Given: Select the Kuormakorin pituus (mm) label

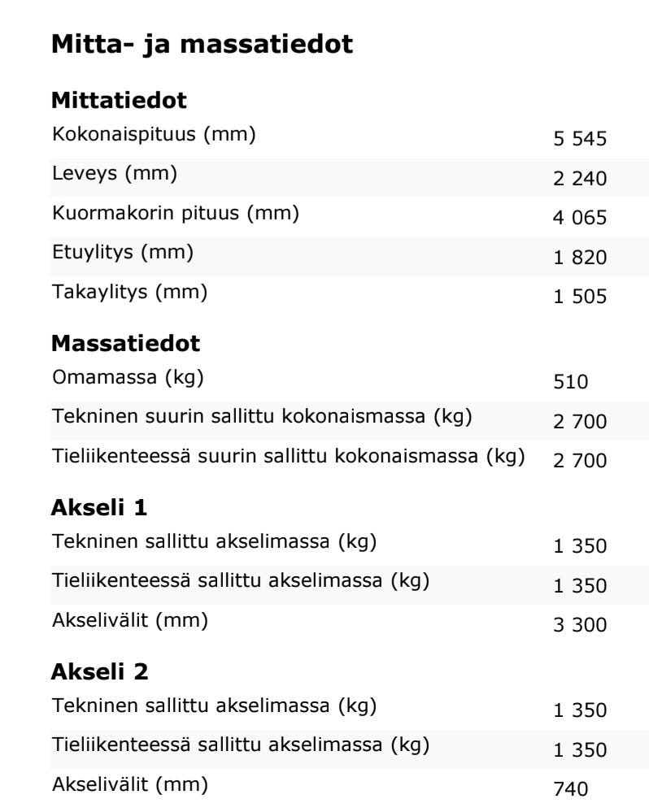Looking at the screenshot, I should (176, 213).
